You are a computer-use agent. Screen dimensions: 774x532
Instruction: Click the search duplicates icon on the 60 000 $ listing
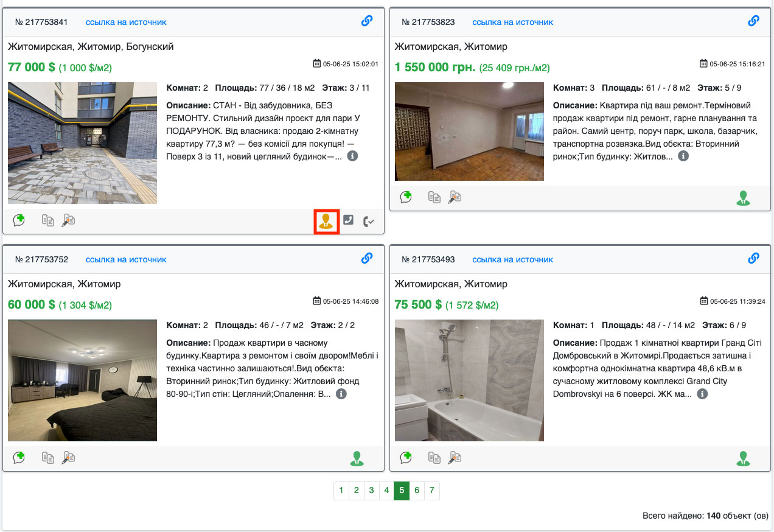click(68, 457)
